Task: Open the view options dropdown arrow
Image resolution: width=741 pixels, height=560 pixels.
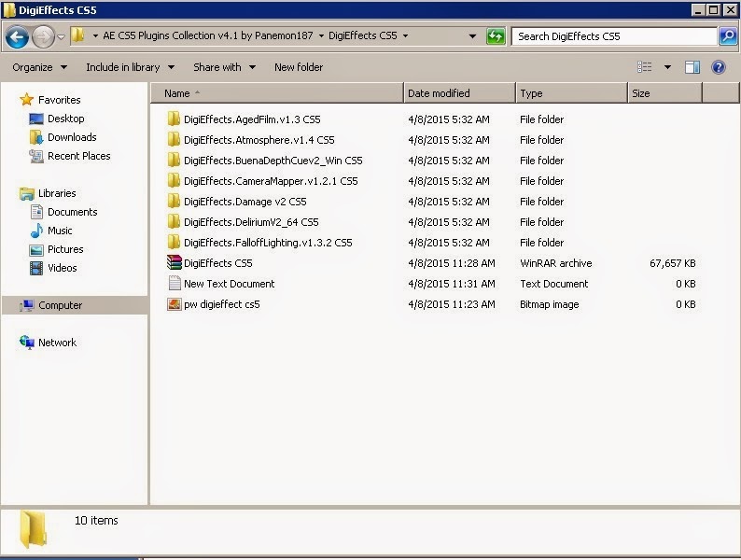Action: [667, 67]
